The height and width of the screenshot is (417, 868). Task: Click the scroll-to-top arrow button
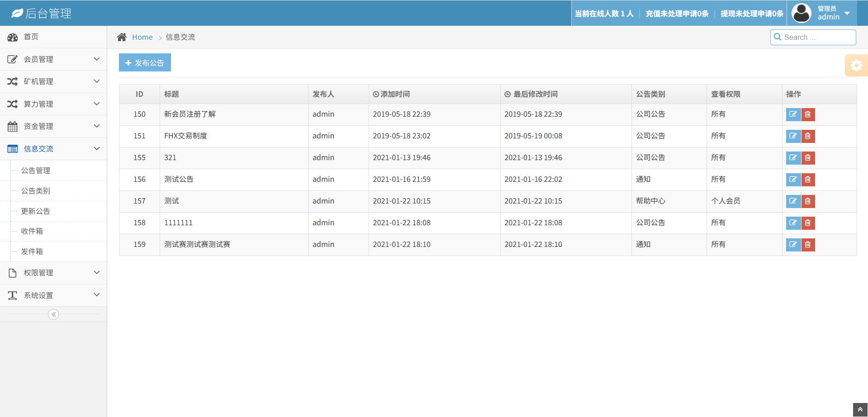860,409
